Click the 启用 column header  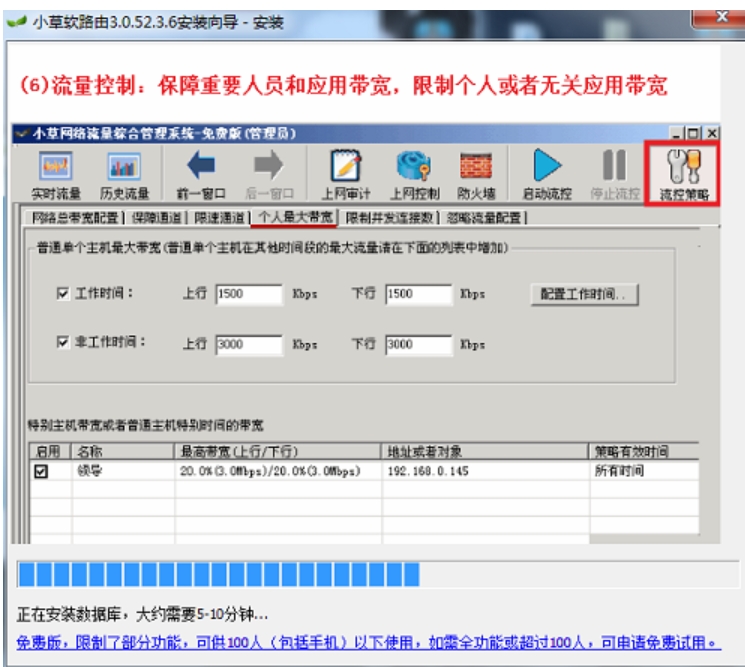click(x=50, y=451)
